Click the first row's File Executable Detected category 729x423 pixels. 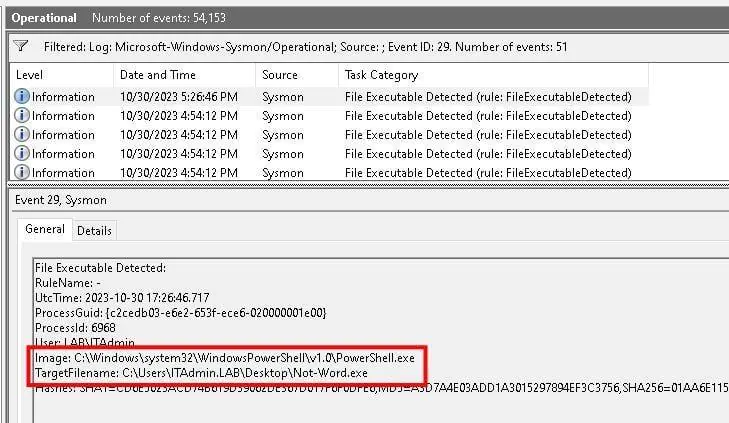(488, 97)
